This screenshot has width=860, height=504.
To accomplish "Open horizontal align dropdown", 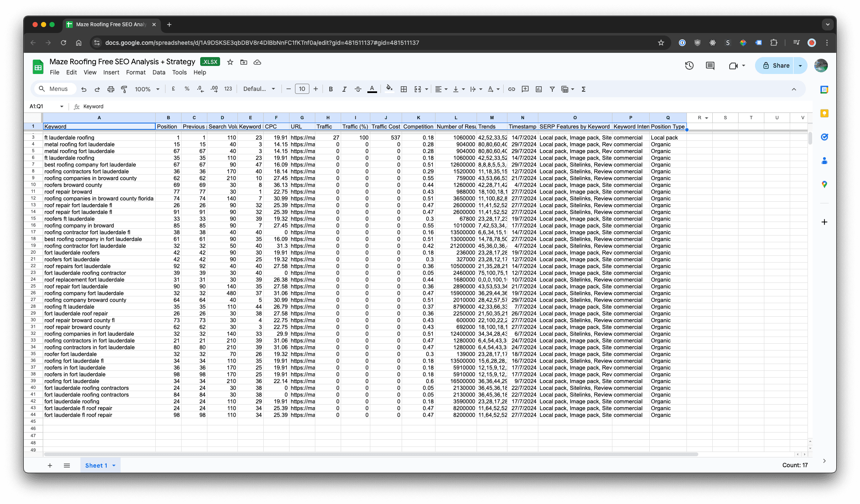I will [x=441, y=89].
